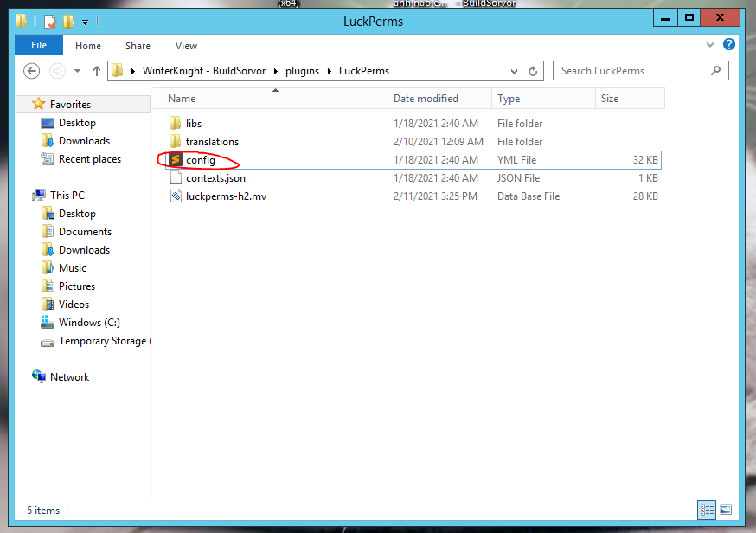The width and height of the screenshot is (756, 533).
Task: Select plugins breadcrumb in address bar
Action: click(302, 71)
